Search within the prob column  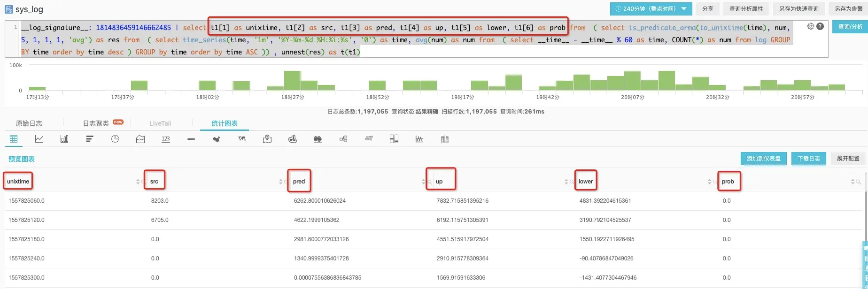click(858, 182)
